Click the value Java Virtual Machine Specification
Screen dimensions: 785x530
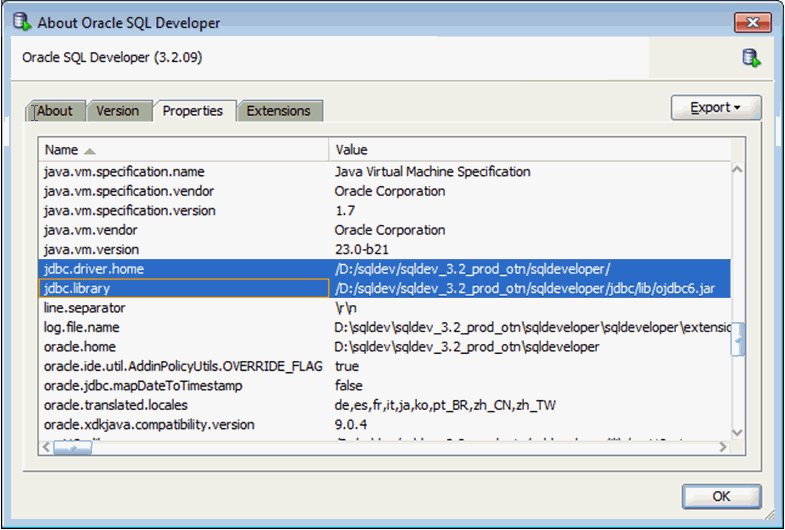pyautogui.click(x=433, y=172)
